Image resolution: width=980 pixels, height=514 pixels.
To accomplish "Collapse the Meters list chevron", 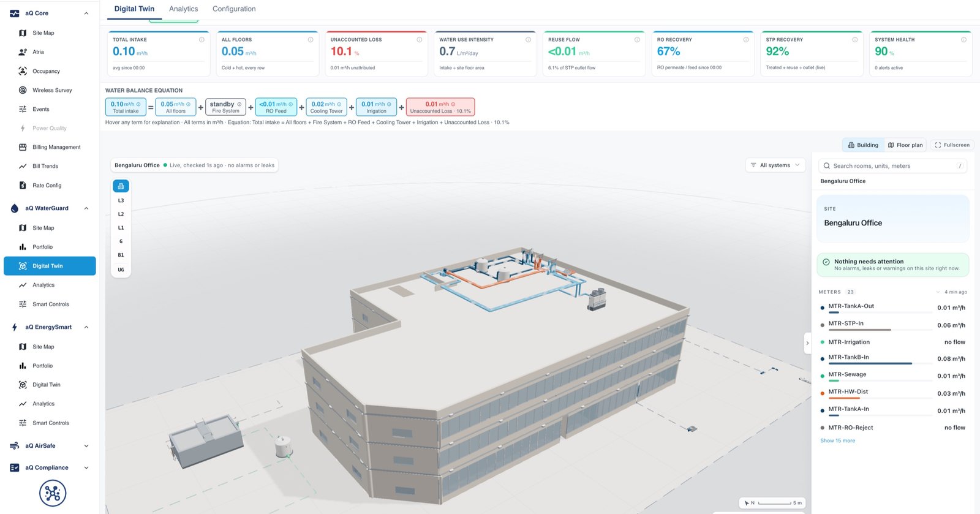I will (938, 292).
